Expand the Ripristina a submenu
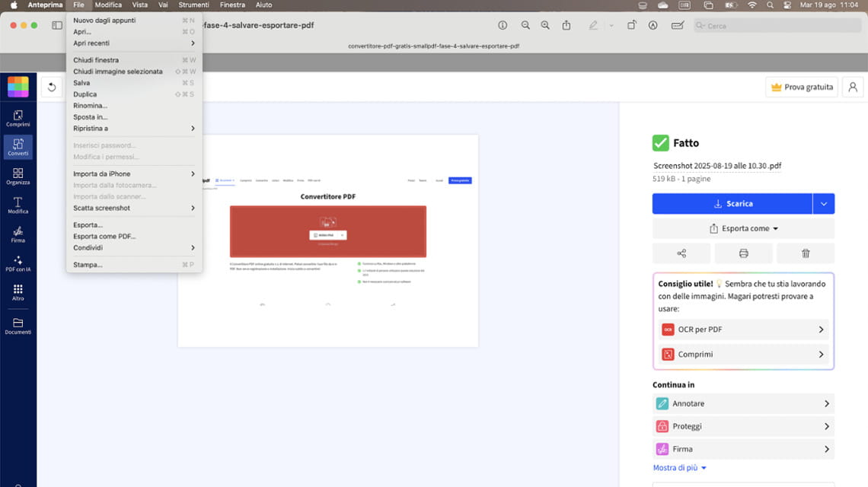Viewport: 868px width, 487px height. click(x=134, y=129)
